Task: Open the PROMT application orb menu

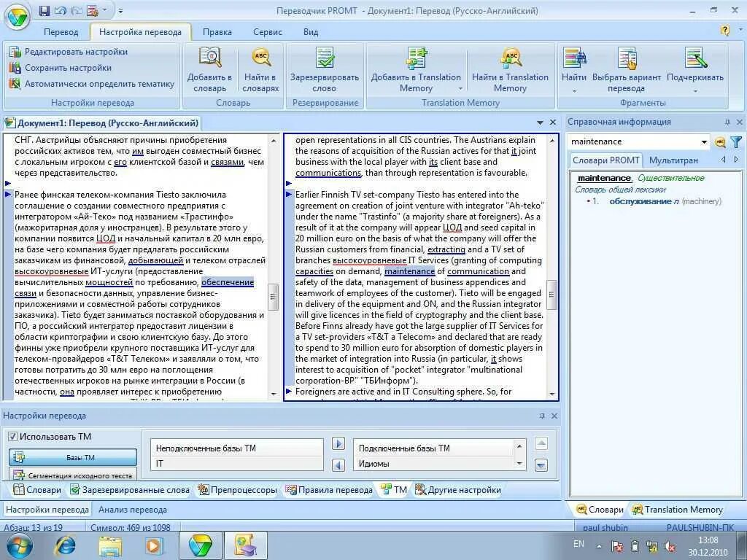Action: (18, 17)
